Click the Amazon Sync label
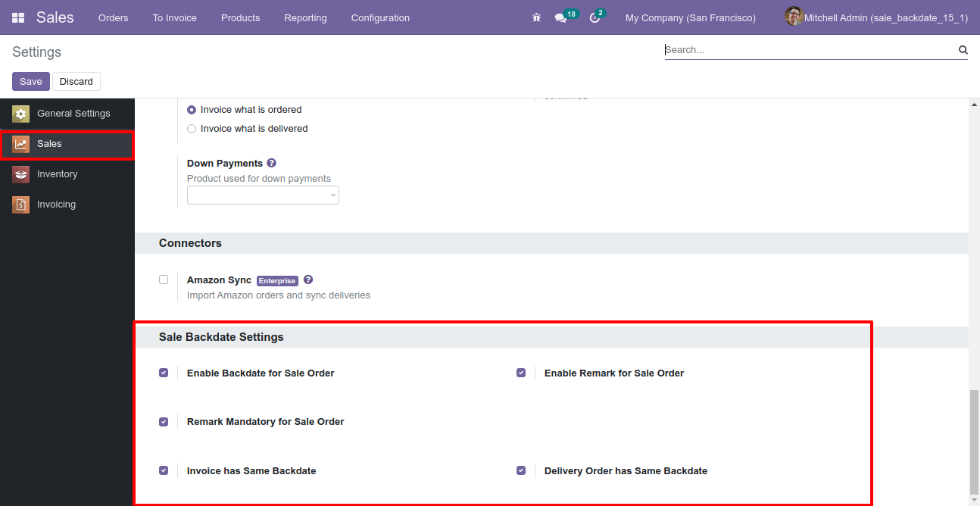The width and height of the screenshot is (980, 506). (x=219, y=280)
